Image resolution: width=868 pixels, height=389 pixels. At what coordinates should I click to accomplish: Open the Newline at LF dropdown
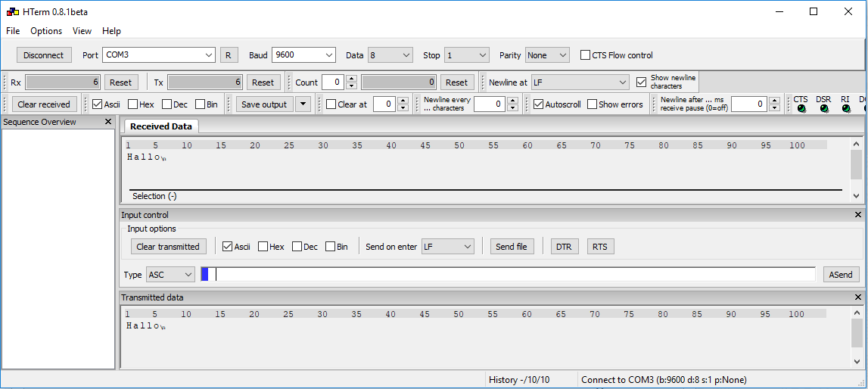[580, 82]
